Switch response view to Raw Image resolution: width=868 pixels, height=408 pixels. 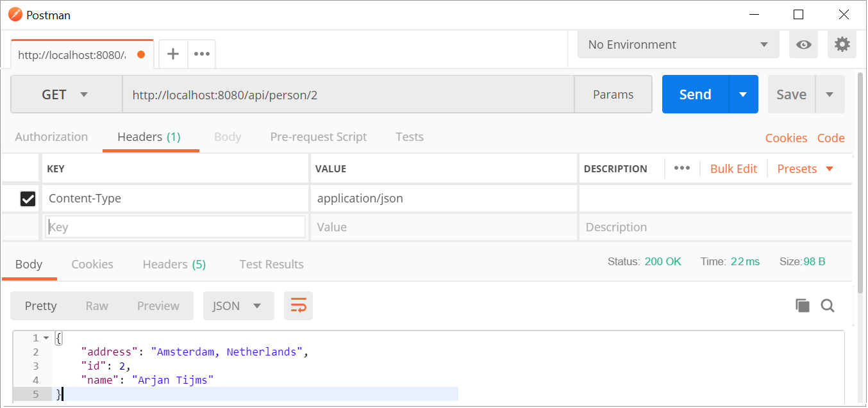[97, 306]
